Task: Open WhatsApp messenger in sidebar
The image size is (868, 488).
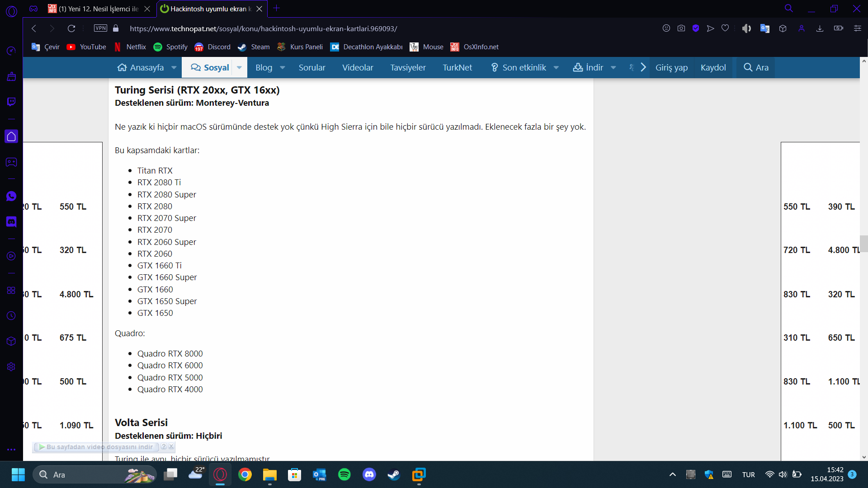Action: pyautogui.click(x=11, y=196)
